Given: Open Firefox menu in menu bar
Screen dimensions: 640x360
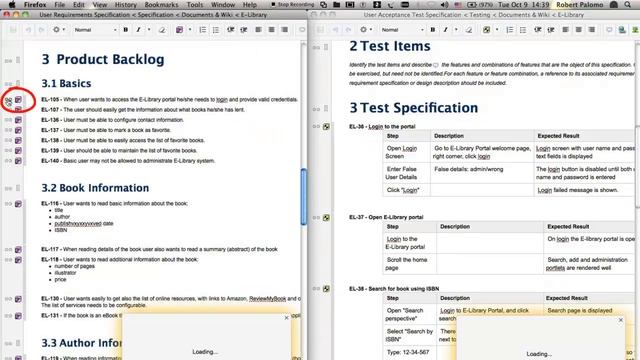Looking at the screenshot, I should click(35, 4).
